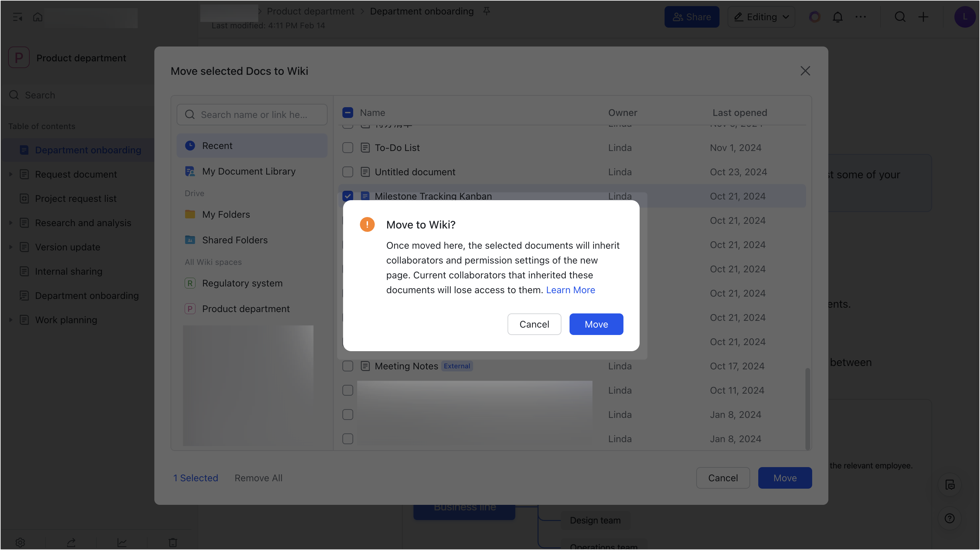
Task: Select the Recent tab in the sidebar
Action: [252, 146]
